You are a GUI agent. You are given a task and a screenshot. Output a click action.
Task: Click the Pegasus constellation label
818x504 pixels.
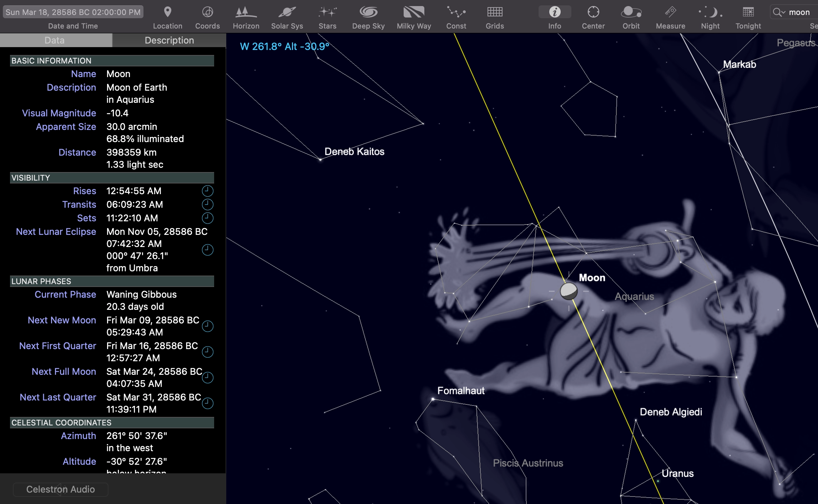(796, 43)
